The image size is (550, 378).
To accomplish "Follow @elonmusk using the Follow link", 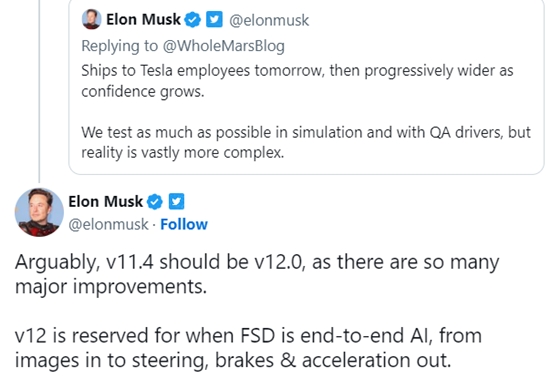I will pos(184,224).
